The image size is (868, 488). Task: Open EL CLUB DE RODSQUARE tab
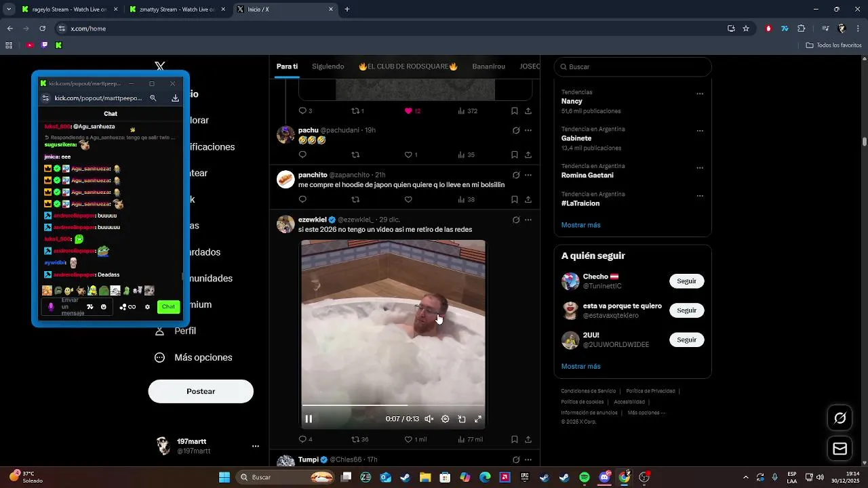(x=408, y=66)
